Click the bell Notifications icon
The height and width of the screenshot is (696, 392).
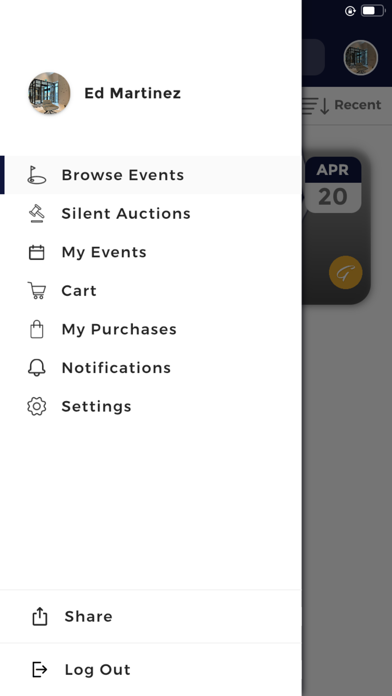tap(36, 368)
